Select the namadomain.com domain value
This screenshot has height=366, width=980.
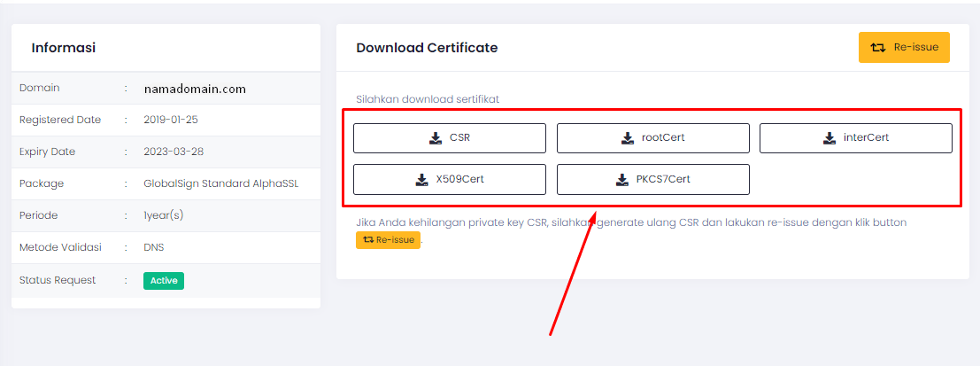[x=195, y=89]
